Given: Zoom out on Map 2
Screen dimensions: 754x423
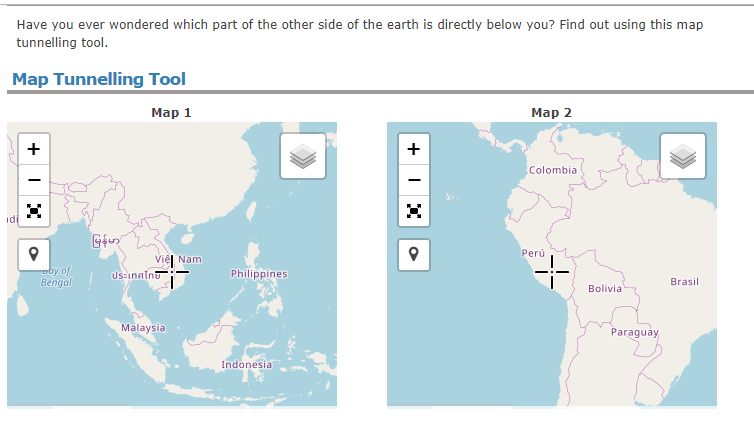Looking at the screenshot, I should 414,180.
